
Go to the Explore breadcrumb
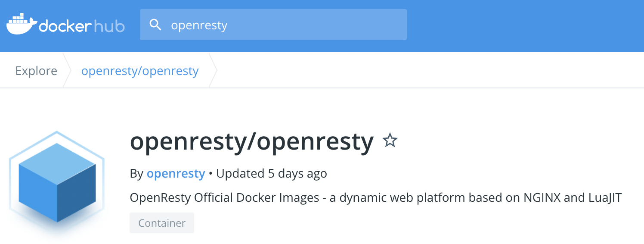pos(36,71)
